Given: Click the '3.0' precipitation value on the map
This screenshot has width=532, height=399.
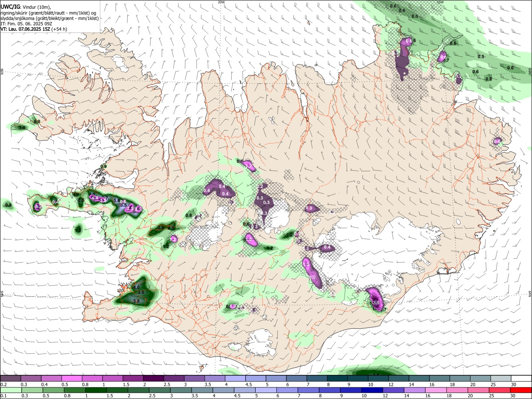Looking at the screenshot, I should pos(140,293).
